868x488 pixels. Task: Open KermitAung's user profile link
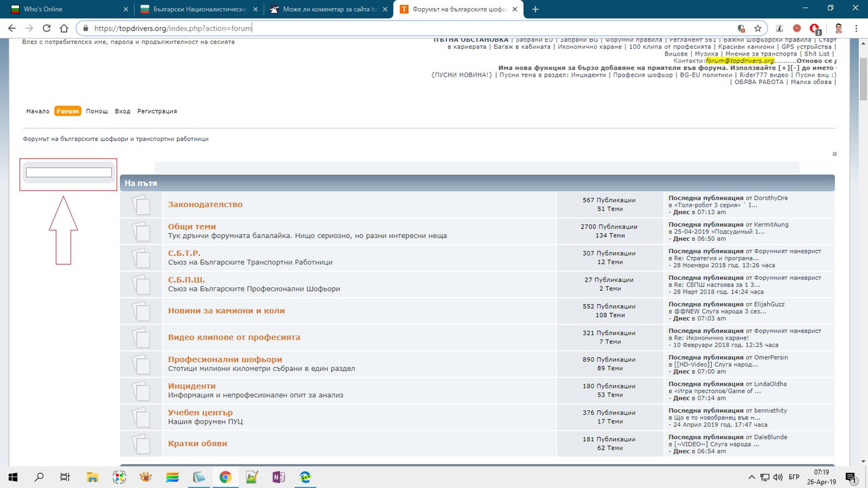771,224
